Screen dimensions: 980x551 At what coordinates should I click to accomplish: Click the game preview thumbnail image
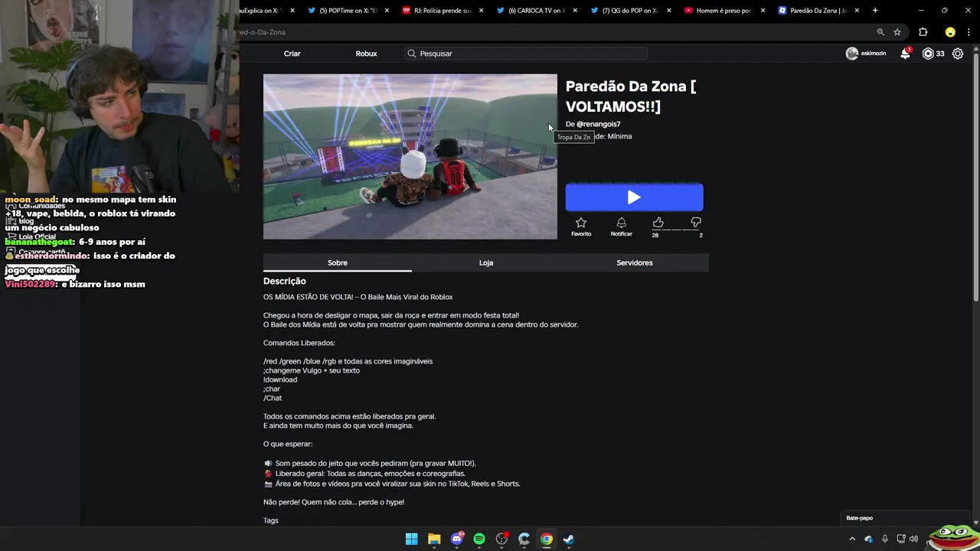[410, 157]
